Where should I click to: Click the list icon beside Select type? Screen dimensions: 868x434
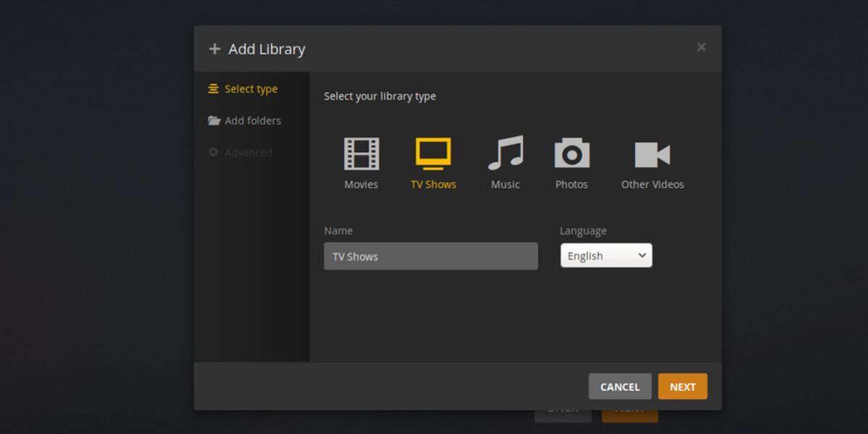[x=213, y=89]
